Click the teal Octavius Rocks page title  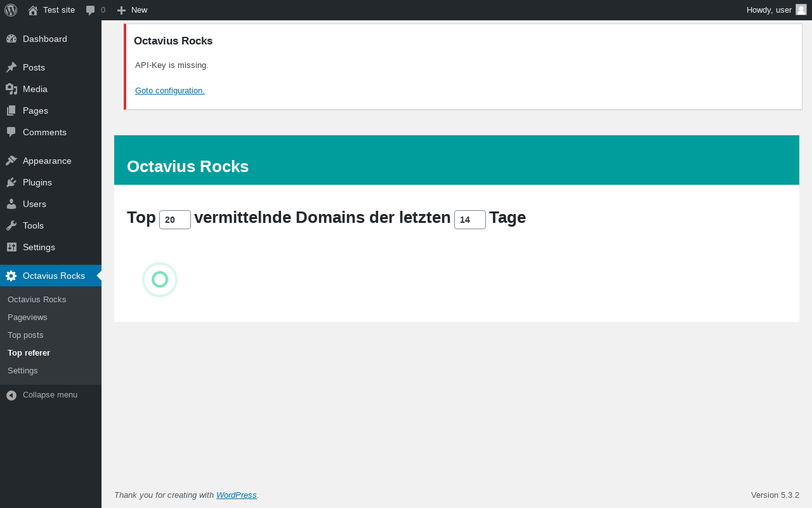[x=188, y=166]
